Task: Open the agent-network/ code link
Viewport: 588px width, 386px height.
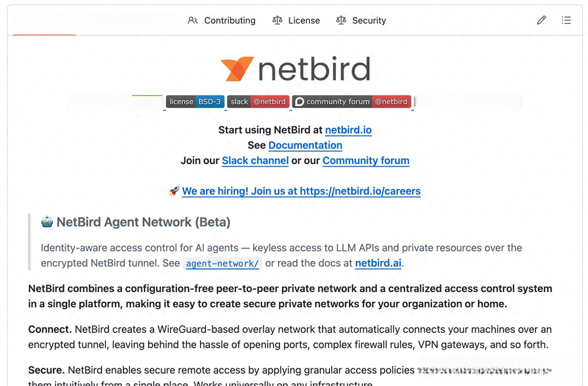Action: [222, 263]
